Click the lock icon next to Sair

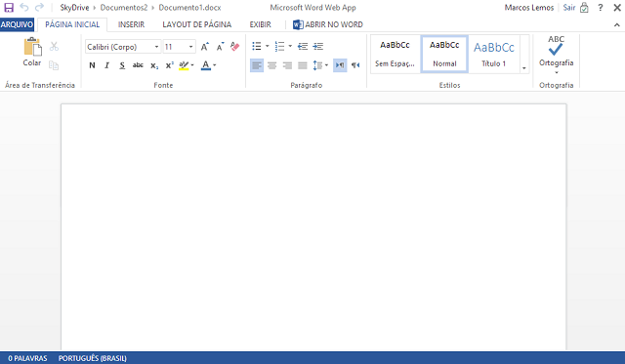[x=584, y=7]
